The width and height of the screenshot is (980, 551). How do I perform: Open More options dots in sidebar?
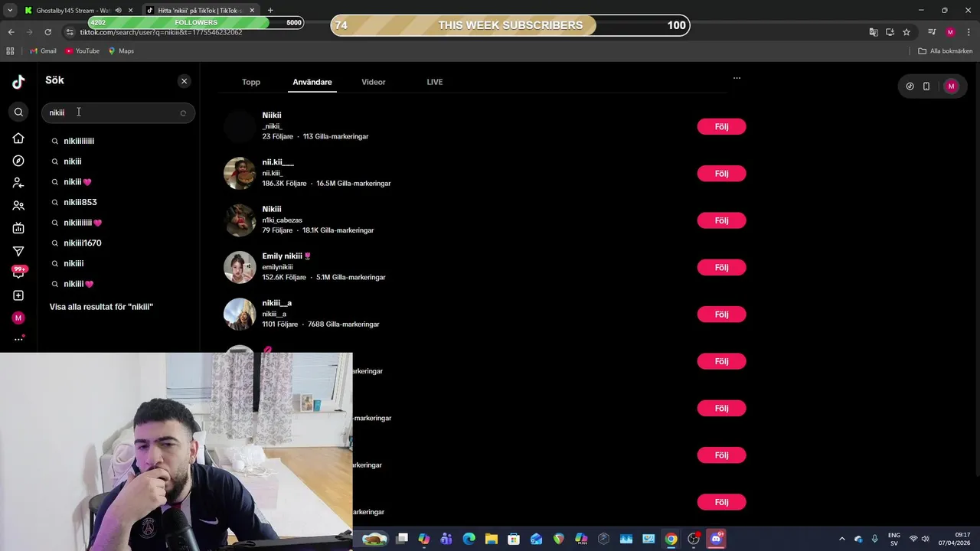pos(18,339)
